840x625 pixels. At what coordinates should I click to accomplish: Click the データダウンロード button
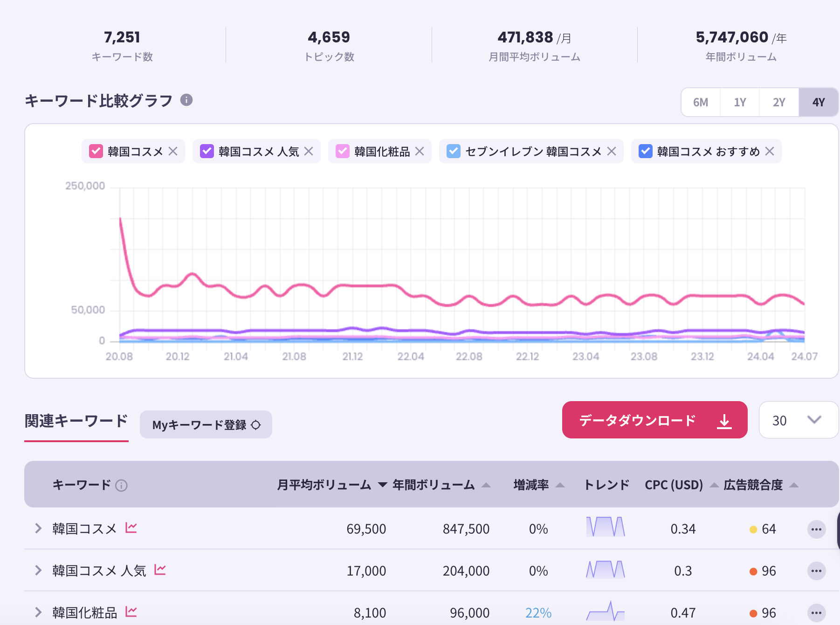coord(654,420)
